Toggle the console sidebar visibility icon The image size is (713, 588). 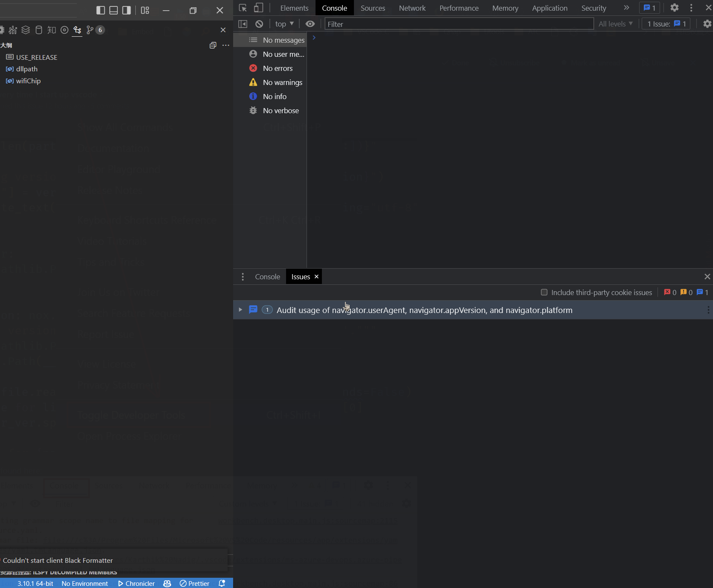[x=243, y=24]
